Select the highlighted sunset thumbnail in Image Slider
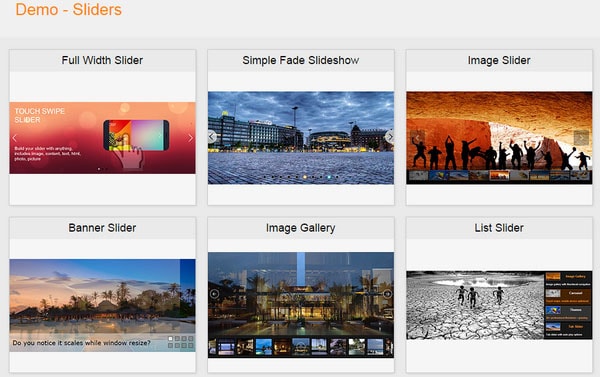Image resolution: width=600 pixels, height=377 pixels. 499,175
